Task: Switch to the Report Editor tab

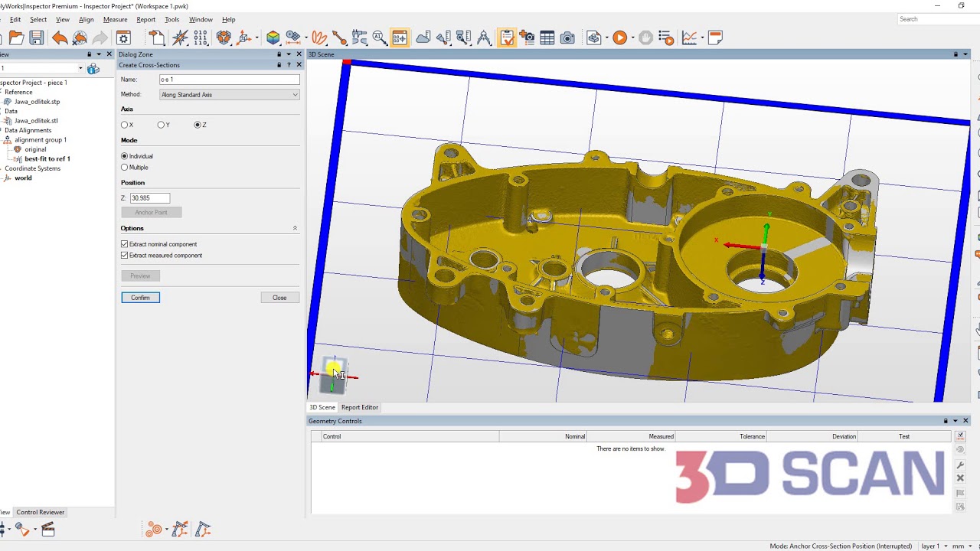Action: [x=359, y=407]
